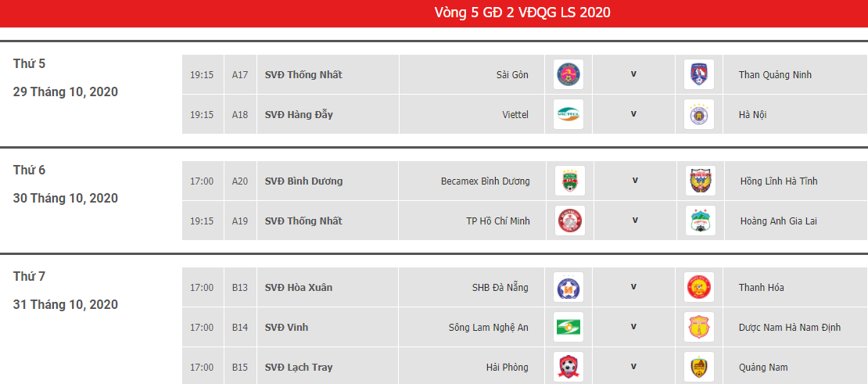
Task: Select the Hà Nội club crest
Action: coord(699,114)
